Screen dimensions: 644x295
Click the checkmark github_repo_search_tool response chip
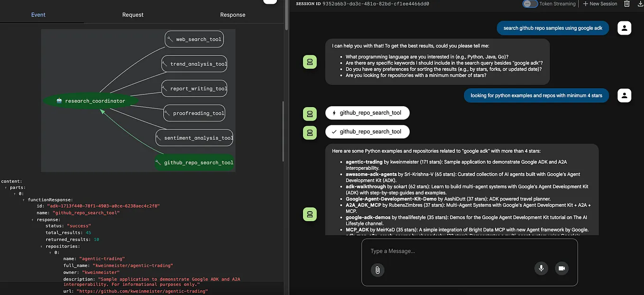click(367, 131)
